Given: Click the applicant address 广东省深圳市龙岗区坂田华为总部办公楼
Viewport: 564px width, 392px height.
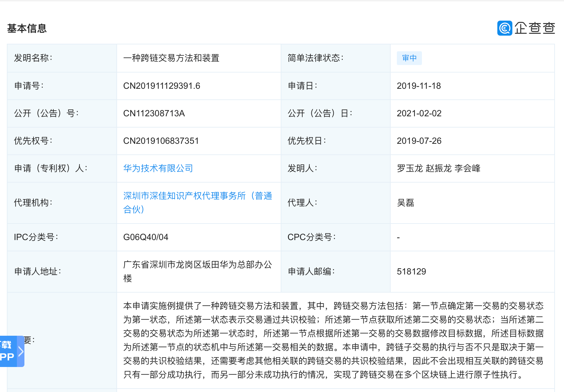Looking at the screenshot, I should pyautogui.click(x=198, y=271).
